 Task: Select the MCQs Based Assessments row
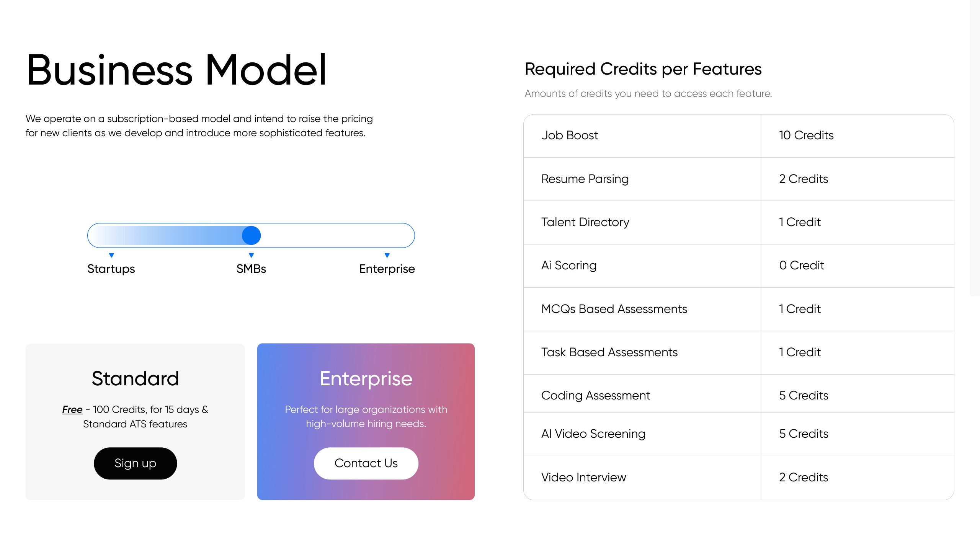(738, 309)
